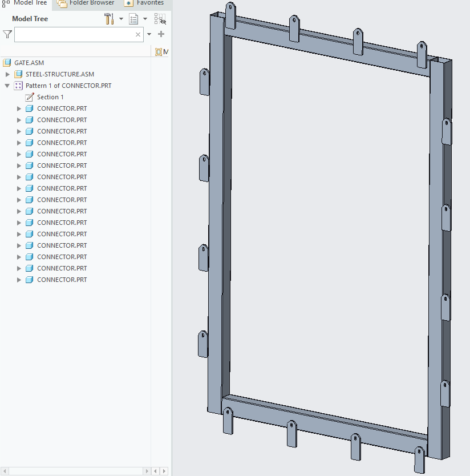Click the Section 1 sketch icon
Screen dimensions: 470x476
click(30, 97)
